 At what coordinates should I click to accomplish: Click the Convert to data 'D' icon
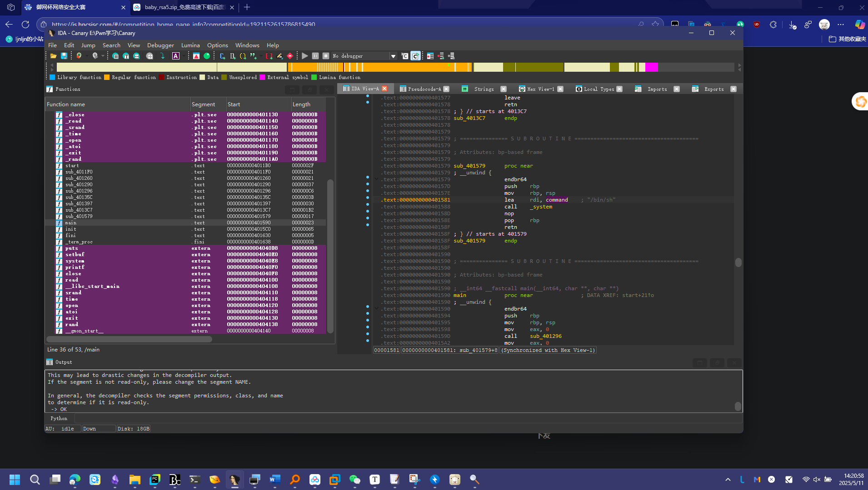[233, 56]
